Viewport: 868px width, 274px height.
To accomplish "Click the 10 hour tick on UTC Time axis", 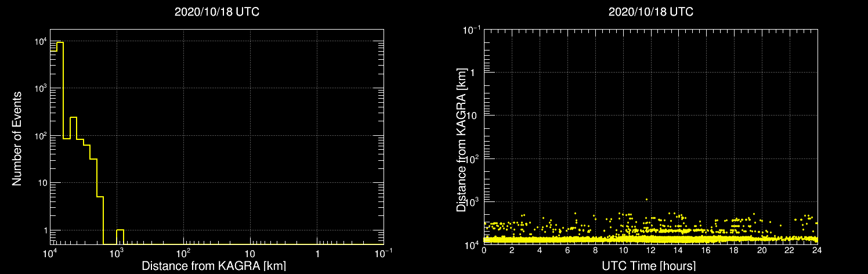I will click(623, 250).
